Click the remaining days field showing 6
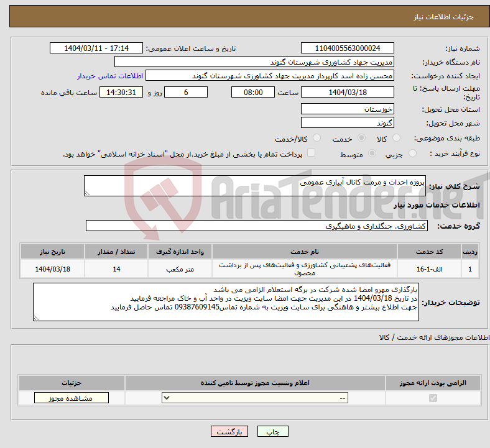The height and width of the screenshot is (448, 490). point(186,92)
